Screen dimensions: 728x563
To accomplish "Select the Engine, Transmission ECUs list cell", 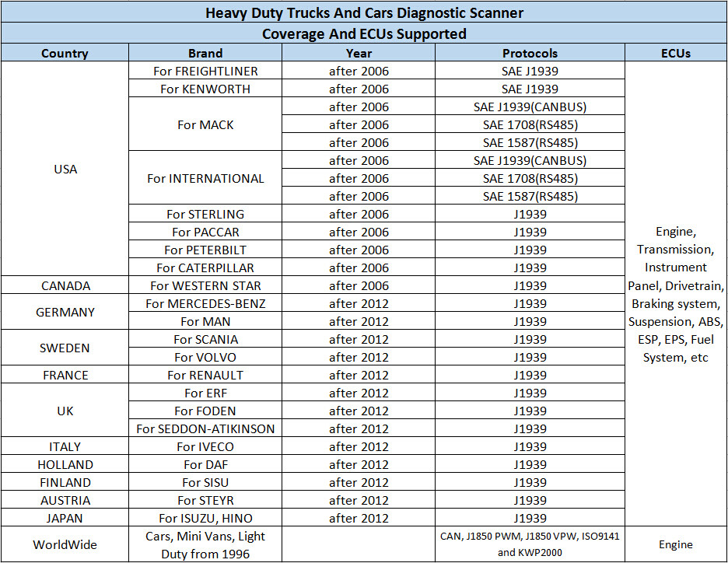I will [676, 294].
